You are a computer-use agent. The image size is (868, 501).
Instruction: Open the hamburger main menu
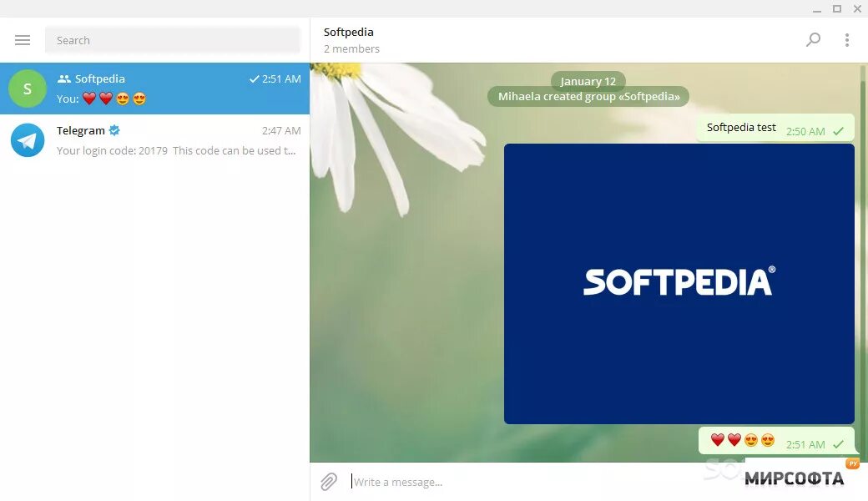click(23, 40)
